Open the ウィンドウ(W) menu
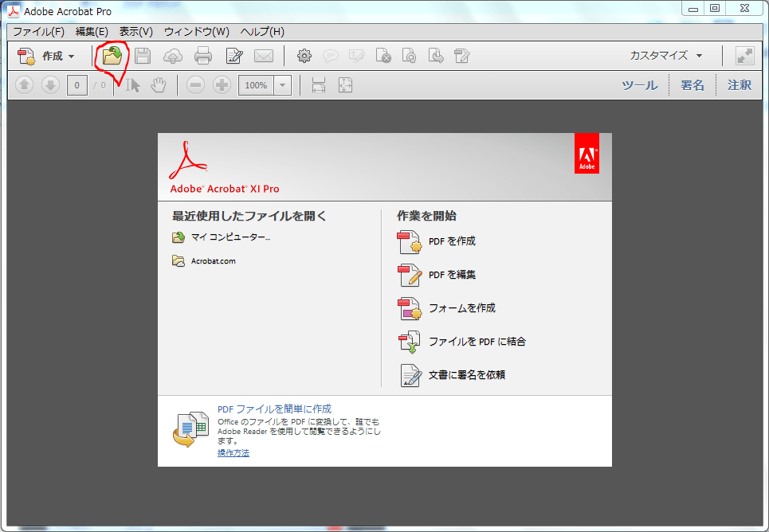The height and width of the screenshot is (532, 769). (197, 32)
